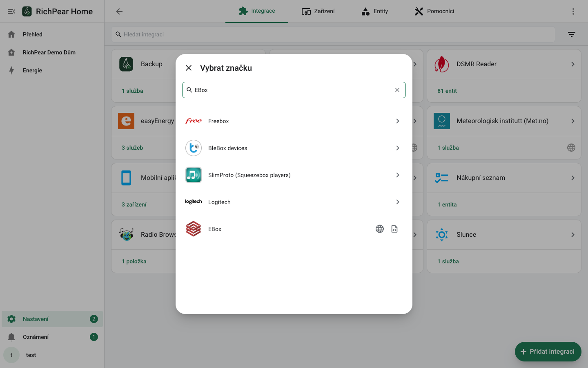Screen dimensions: 588x368
Task: Click the EBox cloud globe icon
Action: [380, 229]
